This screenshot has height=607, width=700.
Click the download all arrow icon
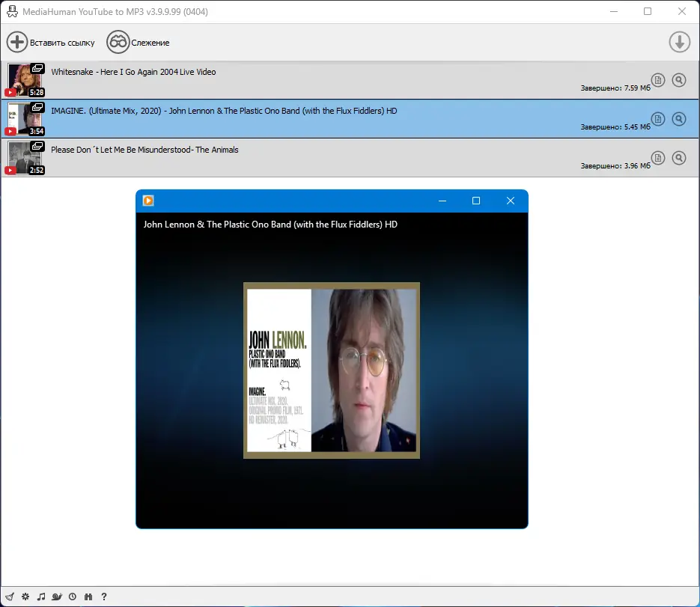[680, 43]
